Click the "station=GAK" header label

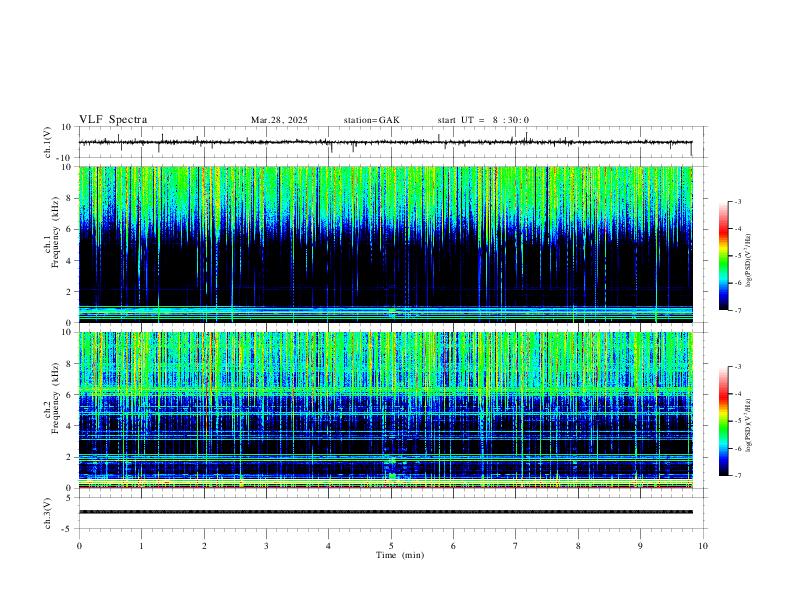point(371,120)
